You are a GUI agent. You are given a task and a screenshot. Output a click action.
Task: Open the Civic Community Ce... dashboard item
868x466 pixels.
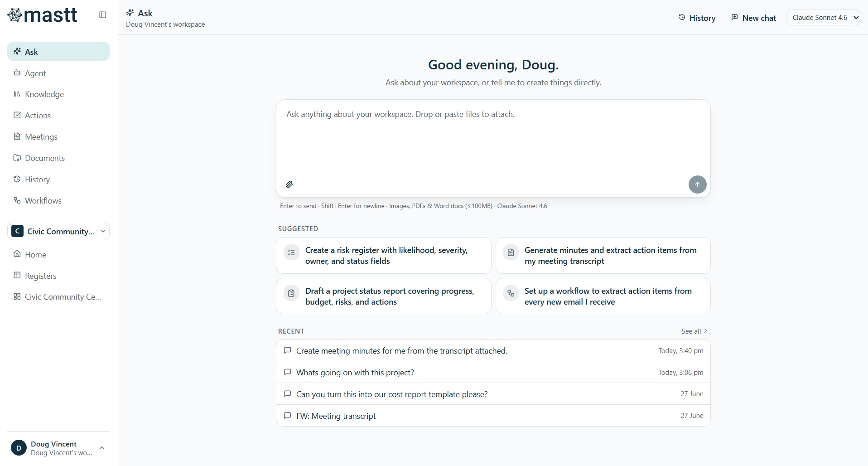coord(58,297)
